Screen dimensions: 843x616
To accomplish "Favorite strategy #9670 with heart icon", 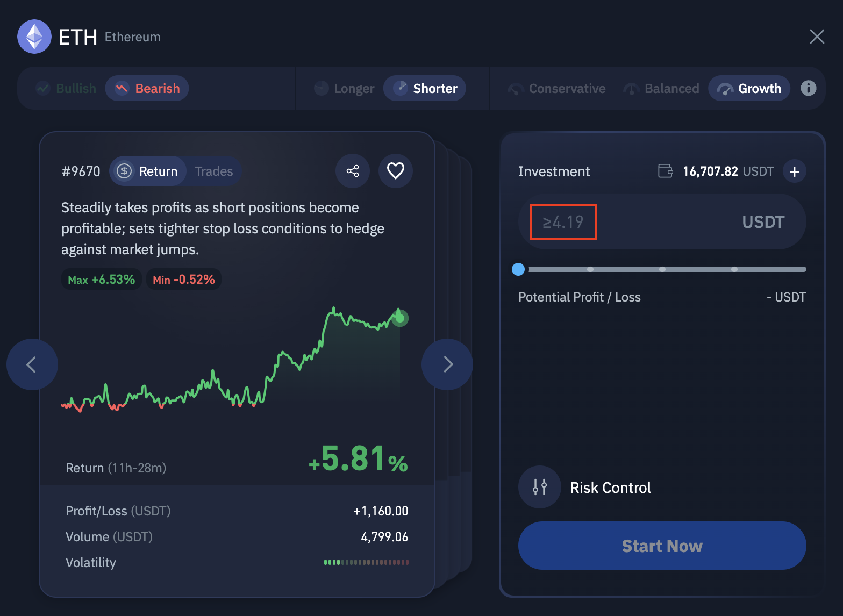I will 396,171.
